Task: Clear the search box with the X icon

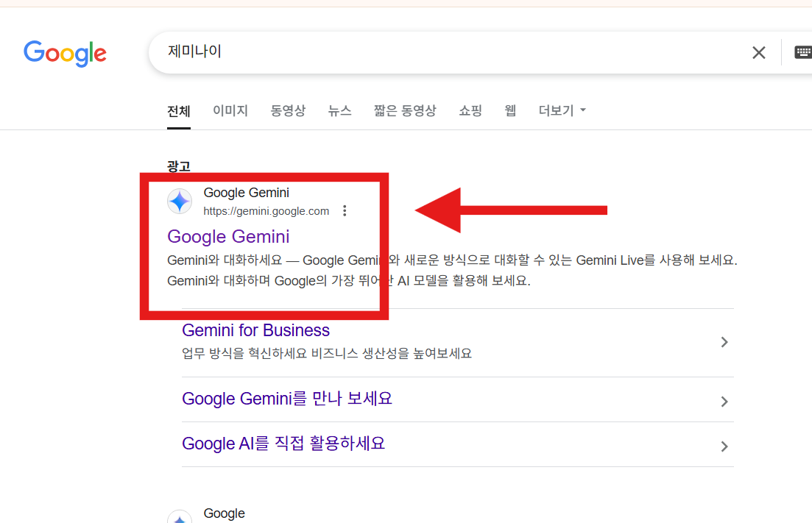Action: tap(759, 52)
